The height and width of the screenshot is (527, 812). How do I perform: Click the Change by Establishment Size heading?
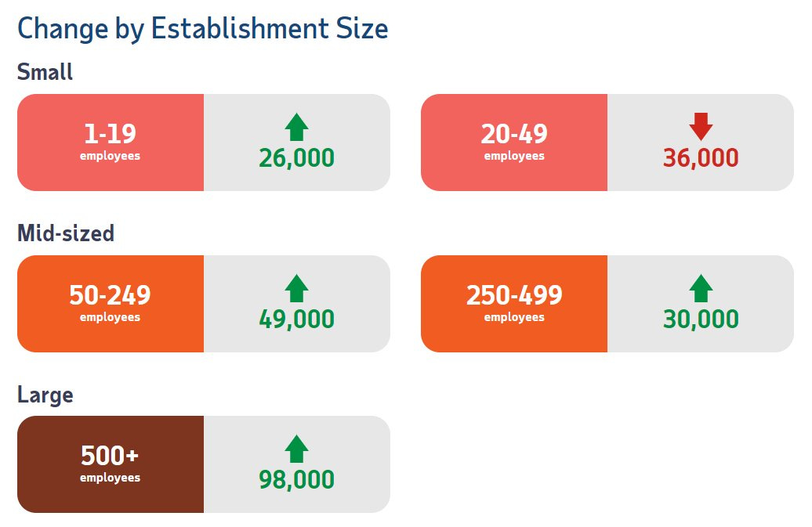pyautogui.click(x=202, y=30)
